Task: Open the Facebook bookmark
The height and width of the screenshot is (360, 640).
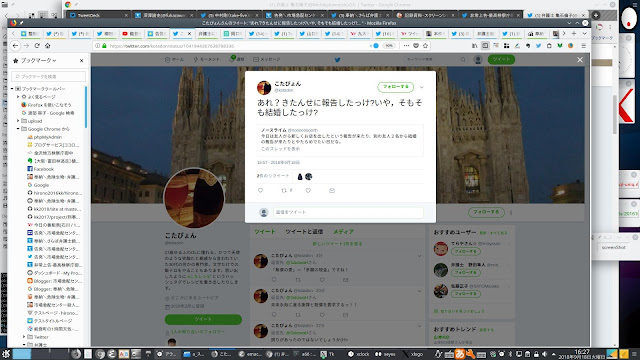Action: pos(40,169)
